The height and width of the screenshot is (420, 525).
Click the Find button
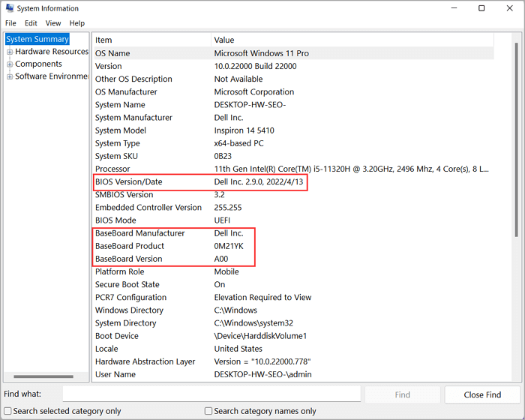(x=403, y=394)
